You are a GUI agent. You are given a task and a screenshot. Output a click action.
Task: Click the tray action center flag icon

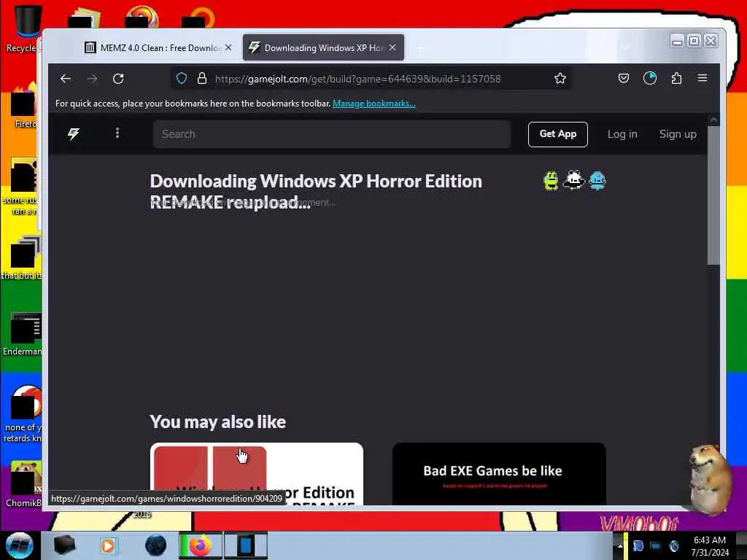[638, 545]
